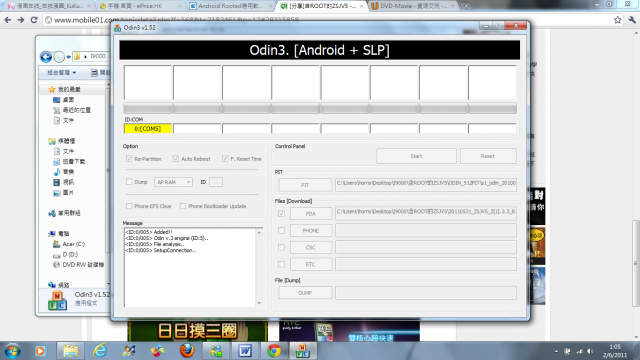Switch to Chrome in taskbar
Screen dimensions: 640x360
[x=274, y=351]
